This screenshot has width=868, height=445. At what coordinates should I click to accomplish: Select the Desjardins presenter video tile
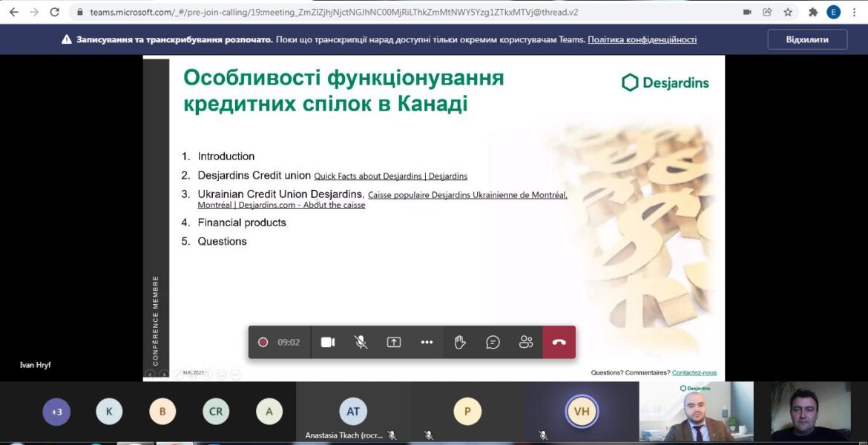click(x=697, y=411)
